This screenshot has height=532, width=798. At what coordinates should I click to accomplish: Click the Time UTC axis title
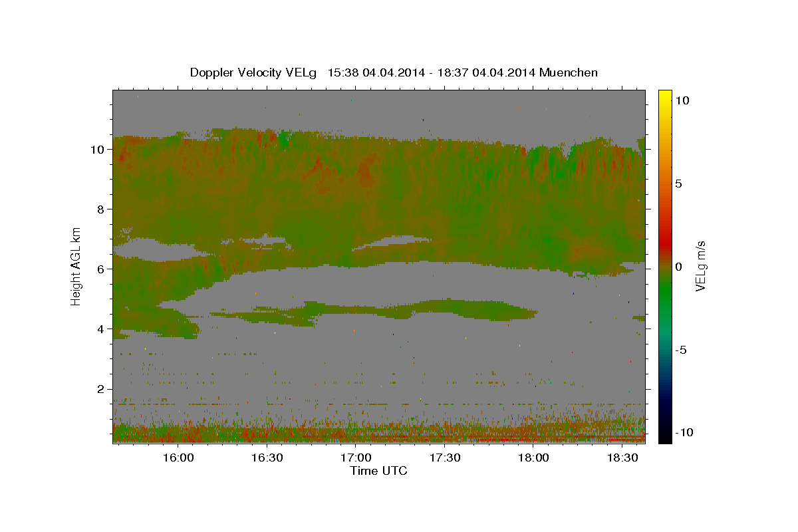tap(378, 471)
